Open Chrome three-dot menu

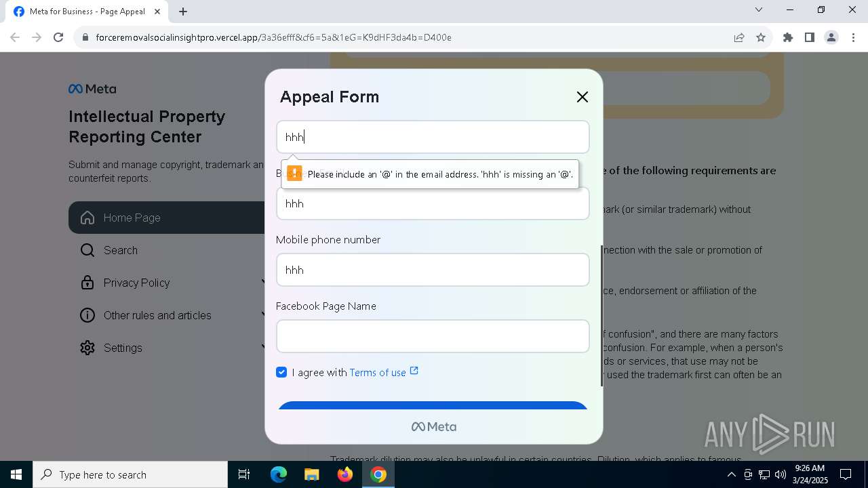click(853, 37)
